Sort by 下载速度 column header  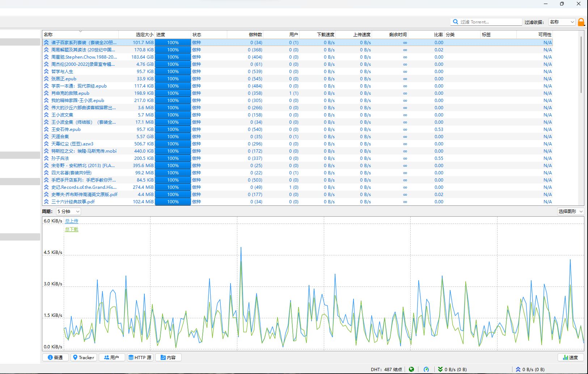(318, 34)
